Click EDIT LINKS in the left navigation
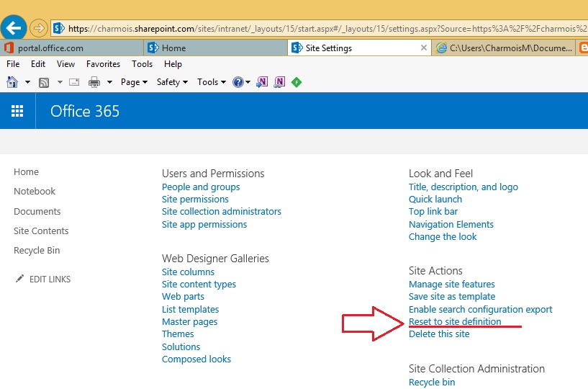The image size is (588, 389). click(50, 279)
